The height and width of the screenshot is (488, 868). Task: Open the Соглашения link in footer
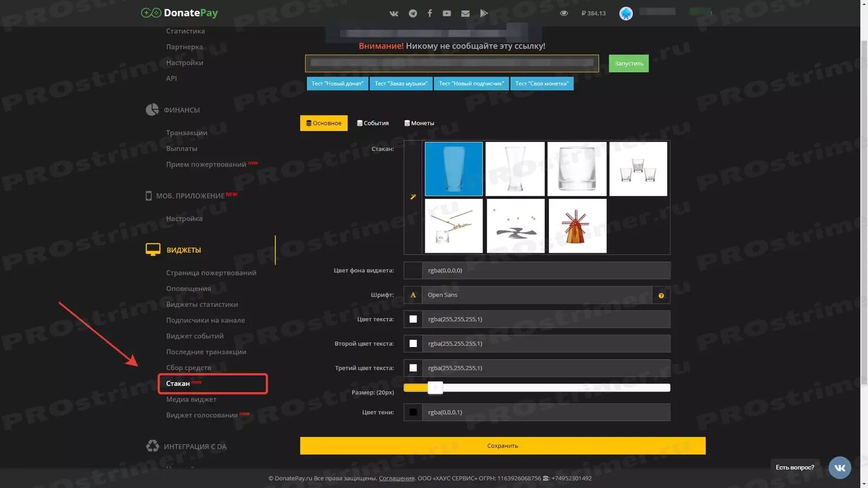click(x=397, y=478)
